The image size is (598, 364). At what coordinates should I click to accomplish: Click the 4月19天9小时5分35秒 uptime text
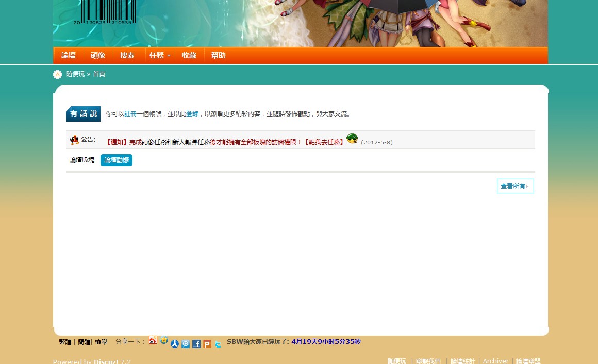326,341
